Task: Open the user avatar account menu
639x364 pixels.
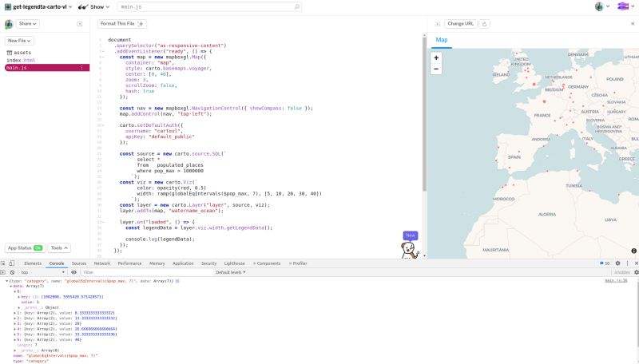Action: [x=602, y=6]
